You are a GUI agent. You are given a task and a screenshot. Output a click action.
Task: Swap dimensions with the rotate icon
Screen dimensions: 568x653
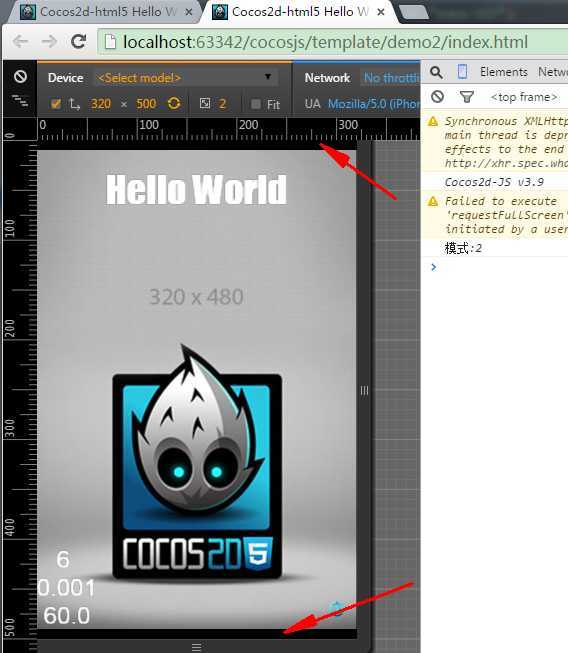click(x=174, y=103)
